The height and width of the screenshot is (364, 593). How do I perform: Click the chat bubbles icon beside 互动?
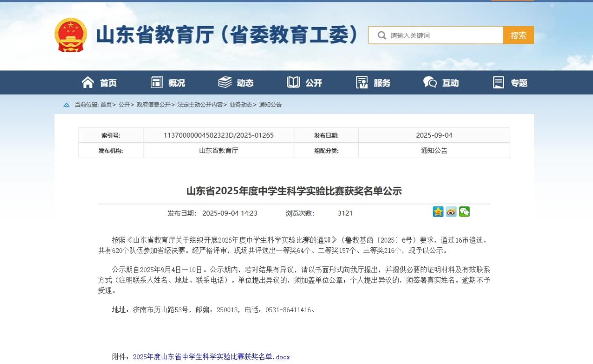pyautogui.click(x=430, y=83)
